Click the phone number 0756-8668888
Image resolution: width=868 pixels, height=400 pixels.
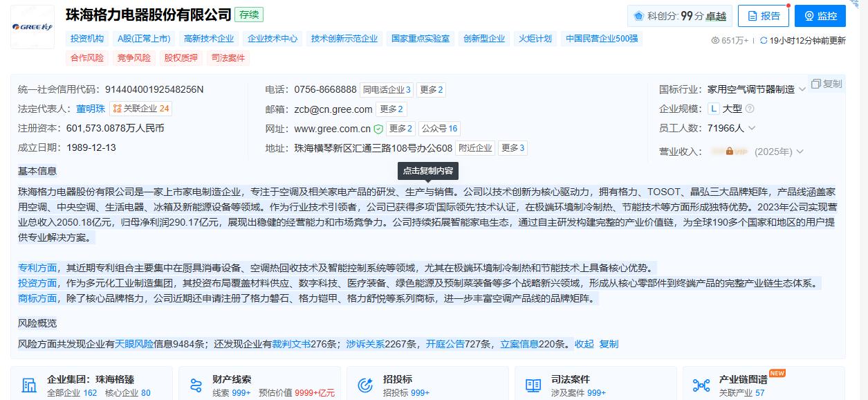pyautogui.click(x=325, y=89)
